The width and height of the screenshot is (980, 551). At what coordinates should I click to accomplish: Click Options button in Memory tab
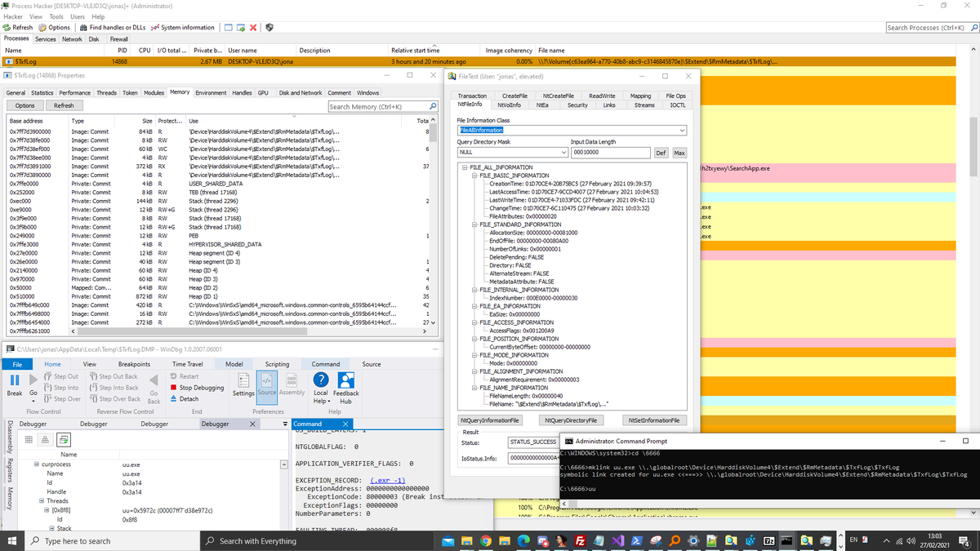[x=25, y=105]
